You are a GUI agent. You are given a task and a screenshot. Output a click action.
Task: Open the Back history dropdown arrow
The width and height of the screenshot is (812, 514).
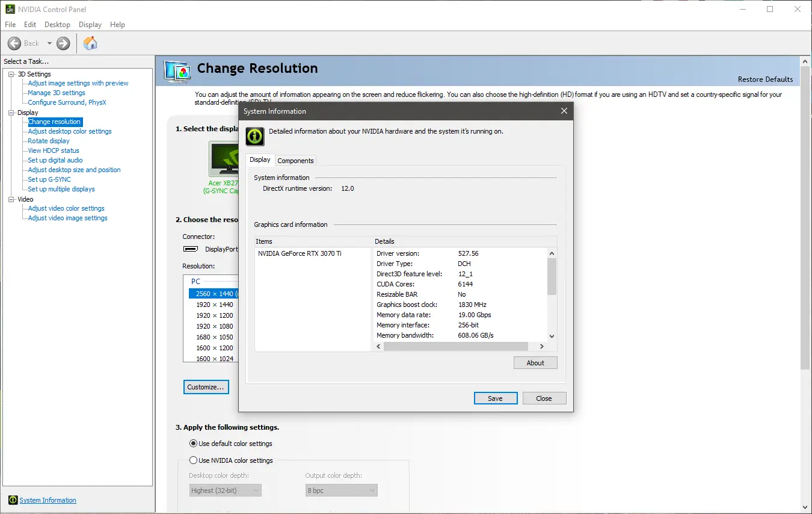point(49,43)
